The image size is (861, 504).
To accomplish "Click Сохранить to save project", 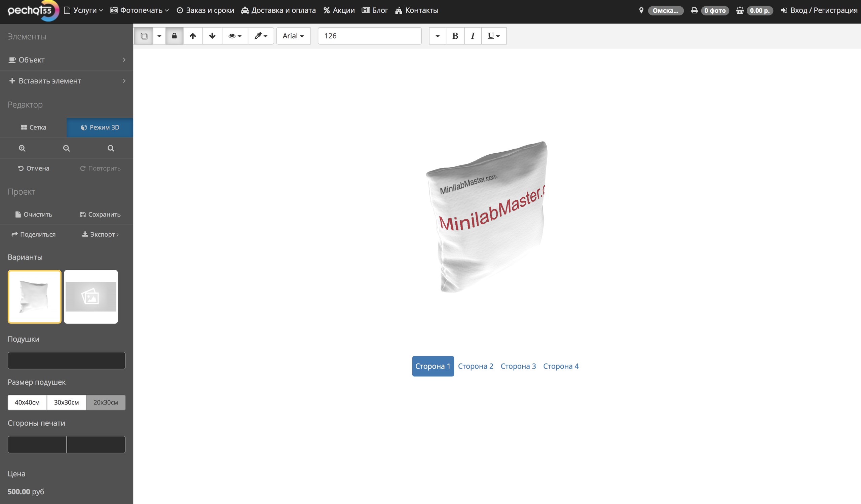I will 100,215.
